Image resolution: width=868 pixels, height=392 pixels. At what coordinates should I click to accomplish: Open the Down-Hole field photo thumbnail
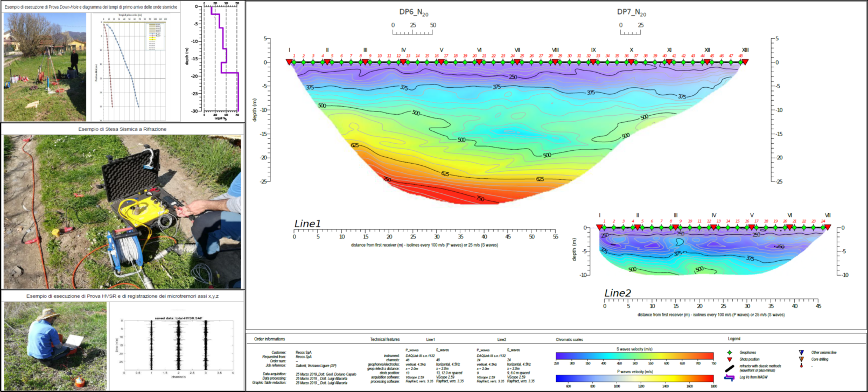pyautogui.click(x=45, y=67)
